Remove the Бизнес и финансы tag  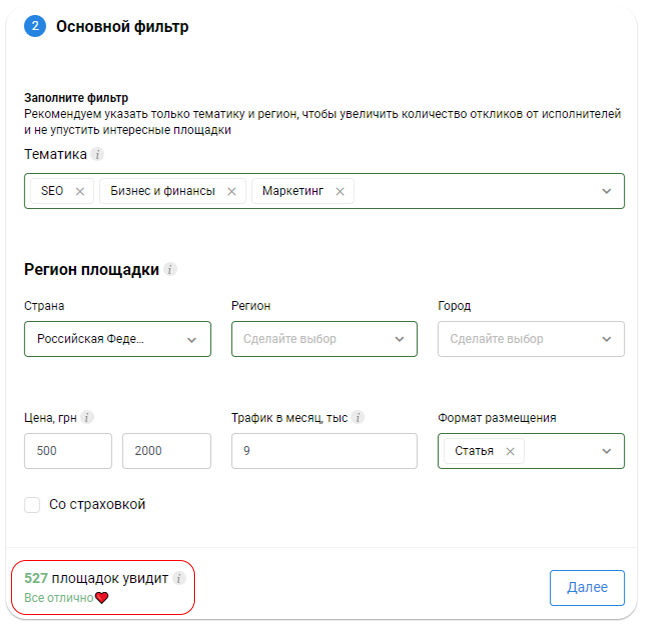pyautogui.click(x=232, y=191)
